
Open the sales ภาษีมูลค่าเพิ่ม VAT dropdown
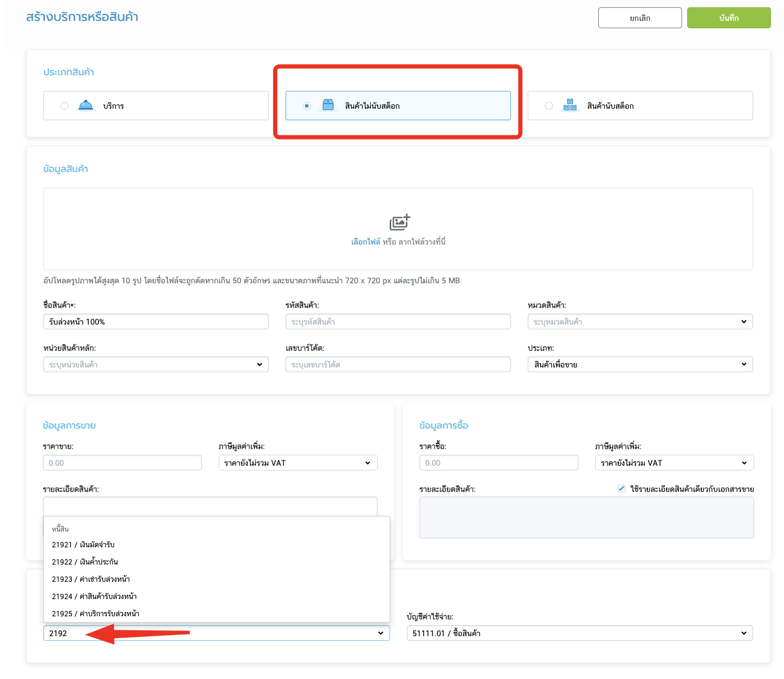pyautogui.click(x=298, y=463)
